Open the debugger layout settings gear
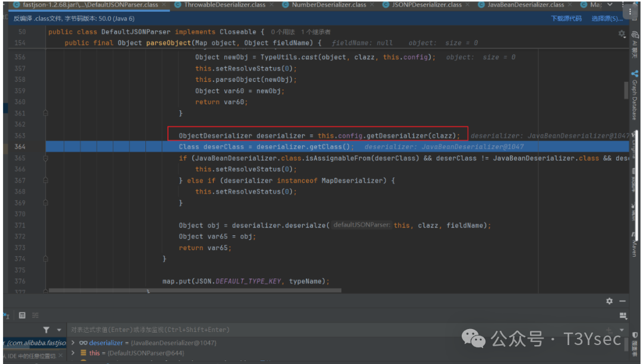This screenshot has width=641, height=364. (x=609, y=301)
